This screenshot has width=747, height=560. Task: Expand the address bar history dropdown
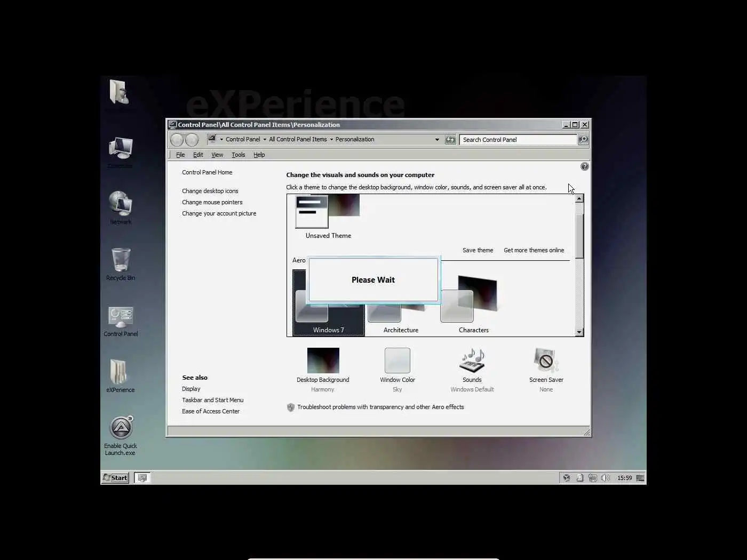tap(437, 140)
